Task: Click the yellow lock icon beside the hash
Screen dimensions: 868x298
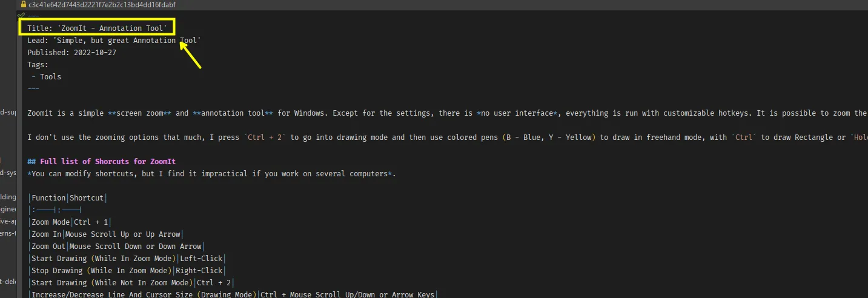Action: click(x=24, y=4)
